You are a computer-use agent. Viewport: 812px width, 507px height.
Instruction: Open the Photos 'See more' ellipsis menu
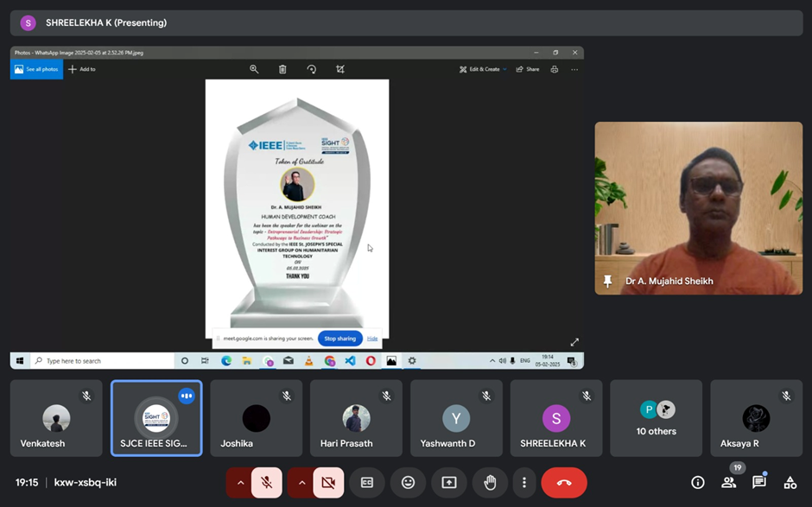point(574,69)
